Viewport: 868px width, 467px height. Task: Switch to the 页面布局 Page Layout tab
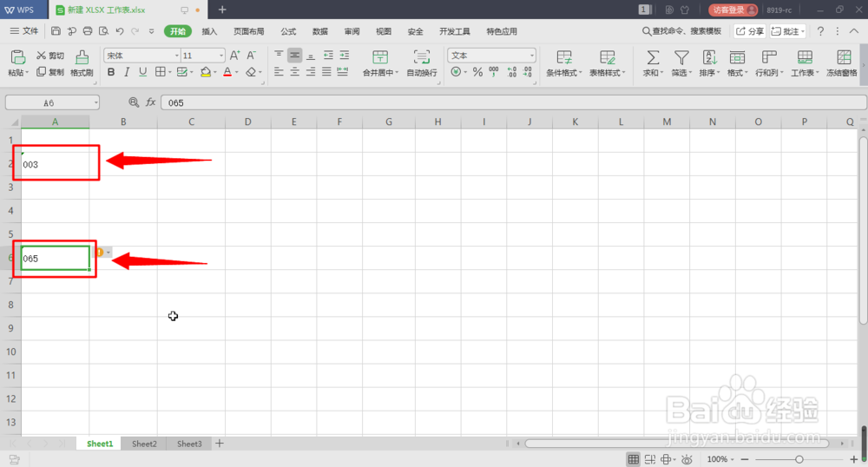tap(248, 31)
